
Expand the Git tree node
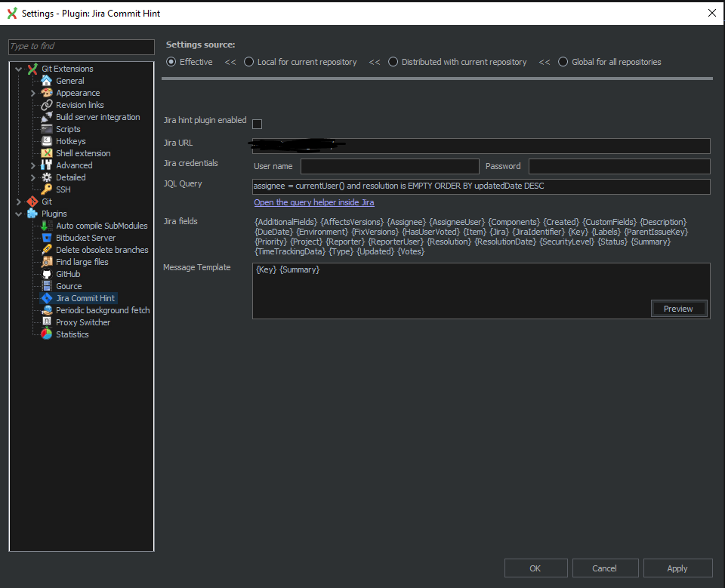pyautogui.click(x=17, y=201)
